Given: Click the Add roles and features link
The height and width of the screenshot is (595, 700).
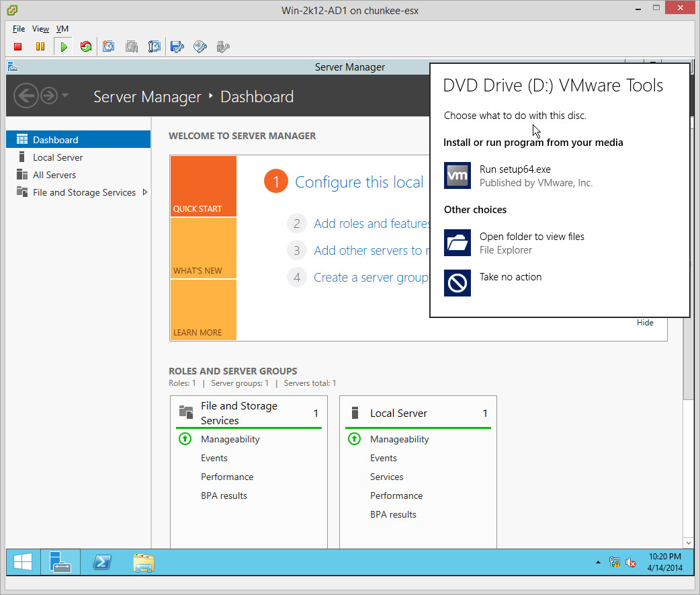Looking at the screenshot, I should [x=371, y=224].
